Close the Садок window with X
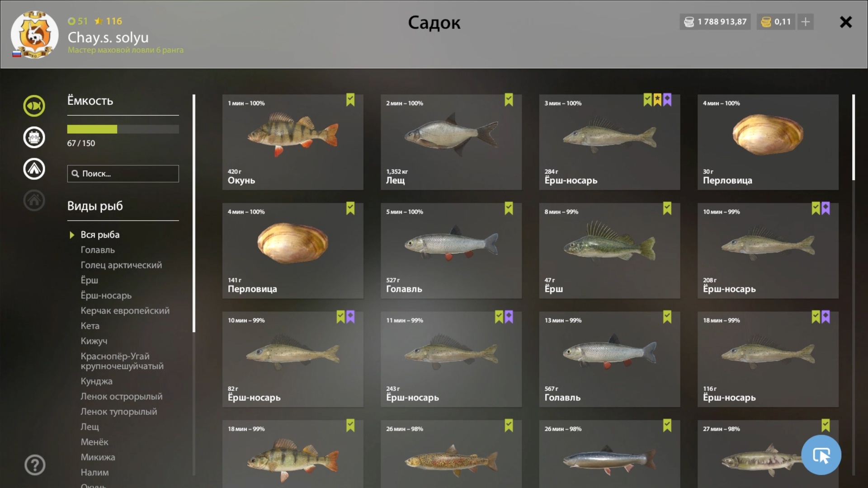The image size is (868, 488). (845, 22)
